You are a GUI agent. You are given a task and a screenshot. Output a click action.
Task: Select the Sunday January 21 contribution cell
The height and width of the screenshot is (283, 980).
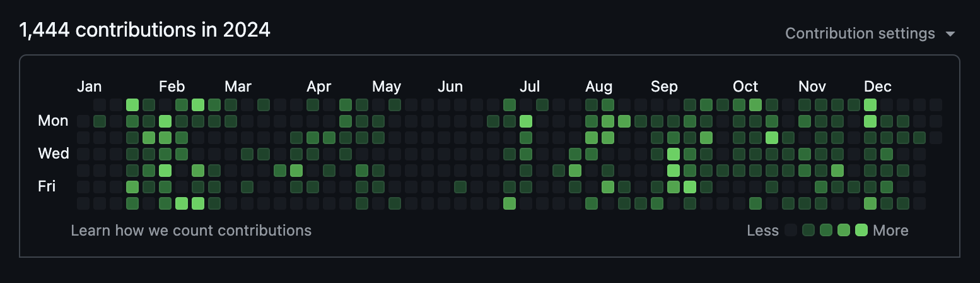[132, 104]
